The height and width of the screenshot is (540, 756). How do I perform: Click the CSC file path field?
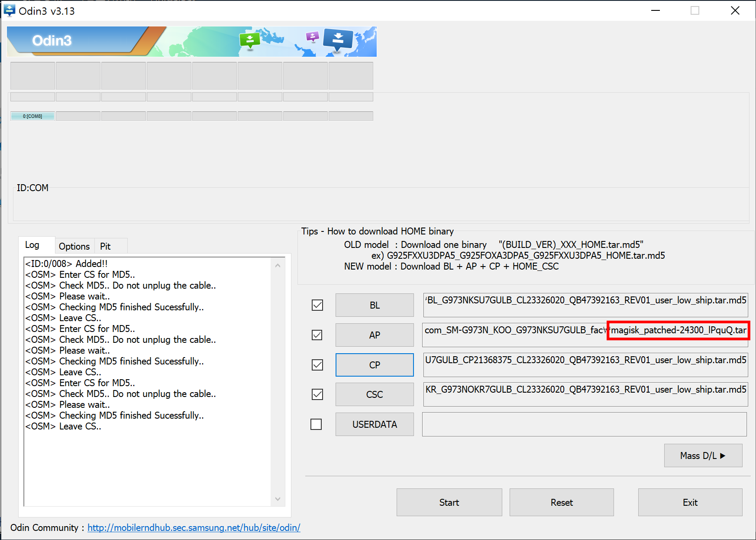(x=585, y=394)
